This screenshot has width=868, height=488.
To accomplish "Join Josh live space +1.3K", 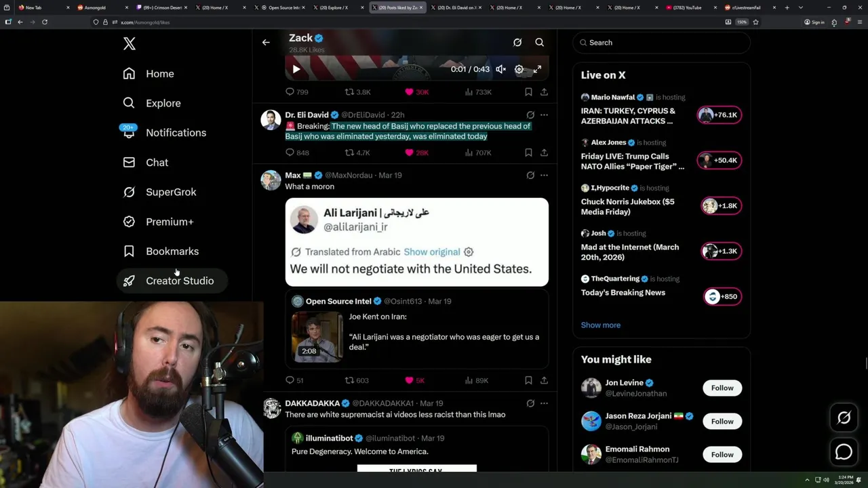I will pyautogui.click(x=722, y=251).
